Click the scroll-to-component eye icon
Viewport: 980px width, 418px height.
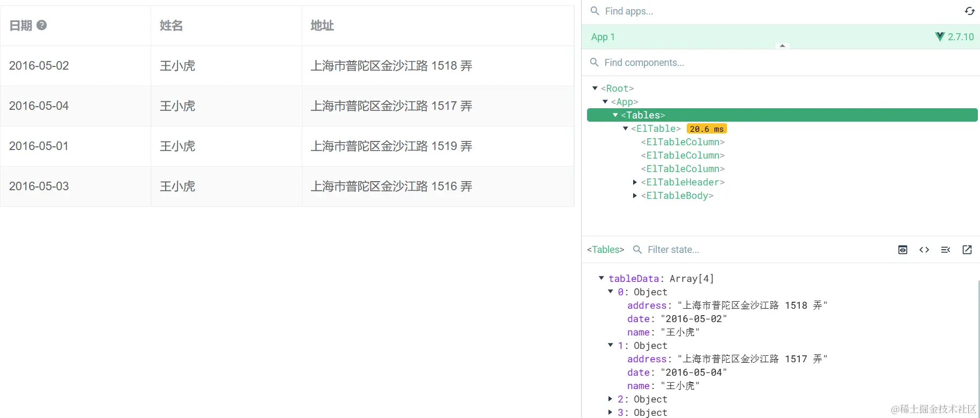tap(903, 250)
